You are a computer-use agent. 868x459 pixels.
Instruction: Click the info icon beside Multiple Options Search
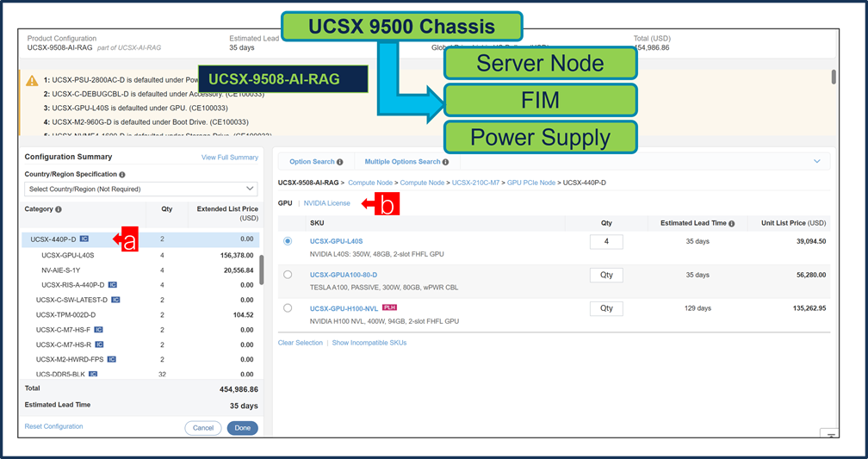coord(446,162)
